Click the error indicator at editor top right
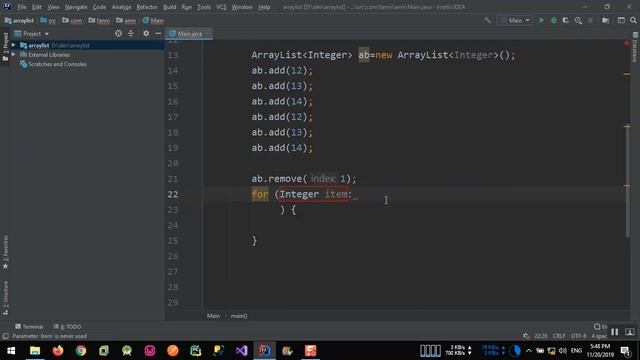The image size is (640, 360). click(x=627, y=43)
